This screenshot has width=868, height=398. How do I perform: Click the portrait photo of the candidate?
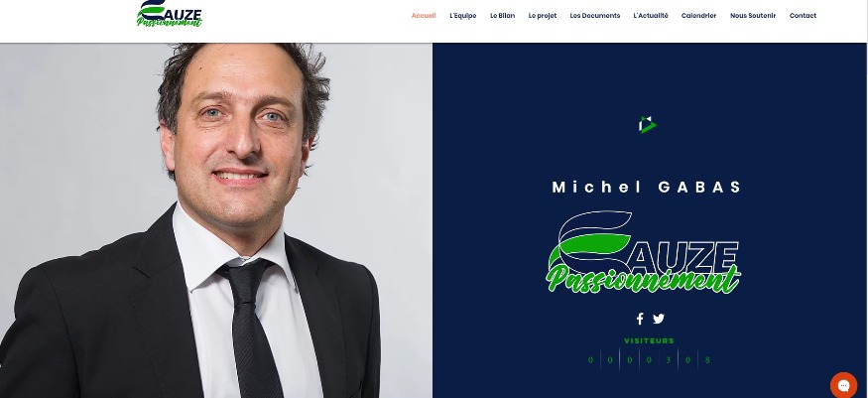click(x=216, y=220)
